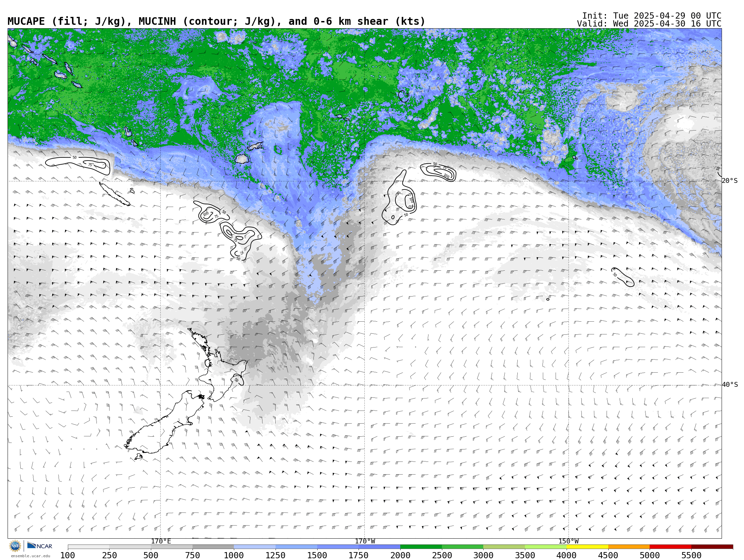Image resolution: width=744 pixels, height=560 pixels.
Task: Click the colorbar label 3500
Action: (525, 556)
